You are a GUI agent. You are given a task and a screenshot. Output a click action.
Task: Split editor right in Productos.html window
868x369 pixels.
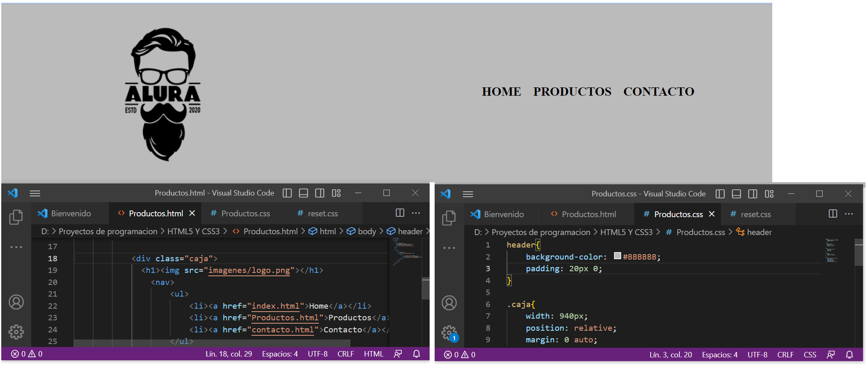tap(400, 213)
